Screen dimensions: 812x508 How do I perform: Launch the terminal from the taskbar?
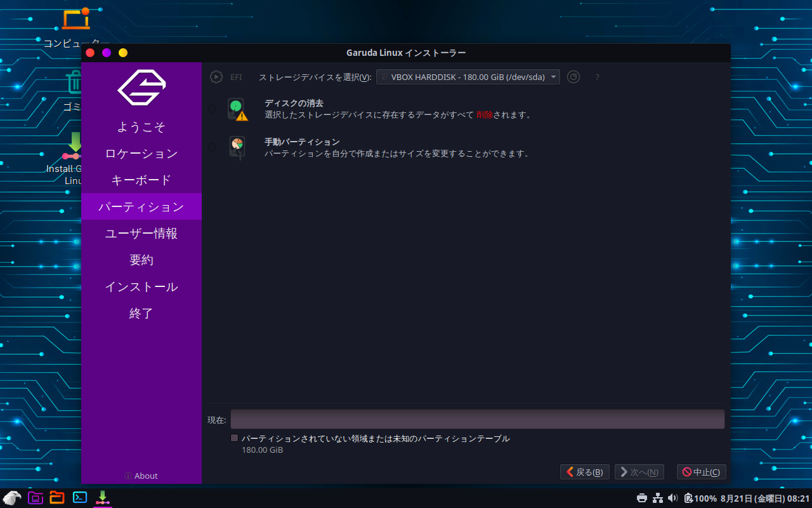80,498
